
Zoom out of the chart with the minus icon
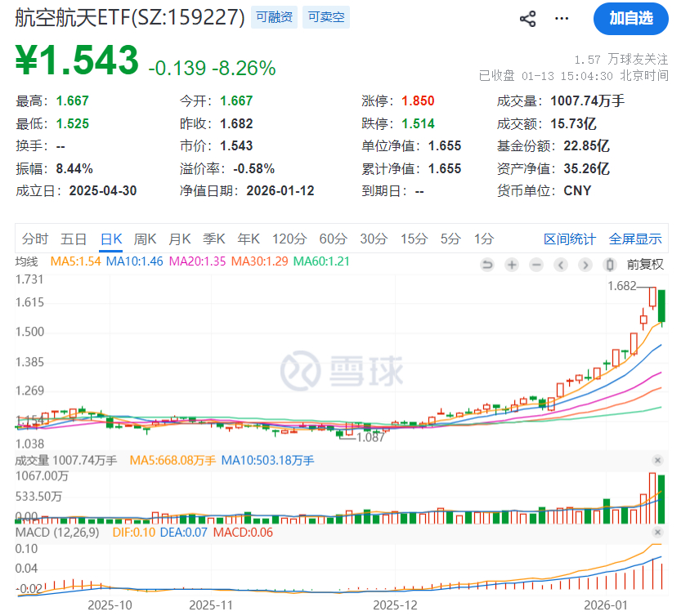pos(536,265)
